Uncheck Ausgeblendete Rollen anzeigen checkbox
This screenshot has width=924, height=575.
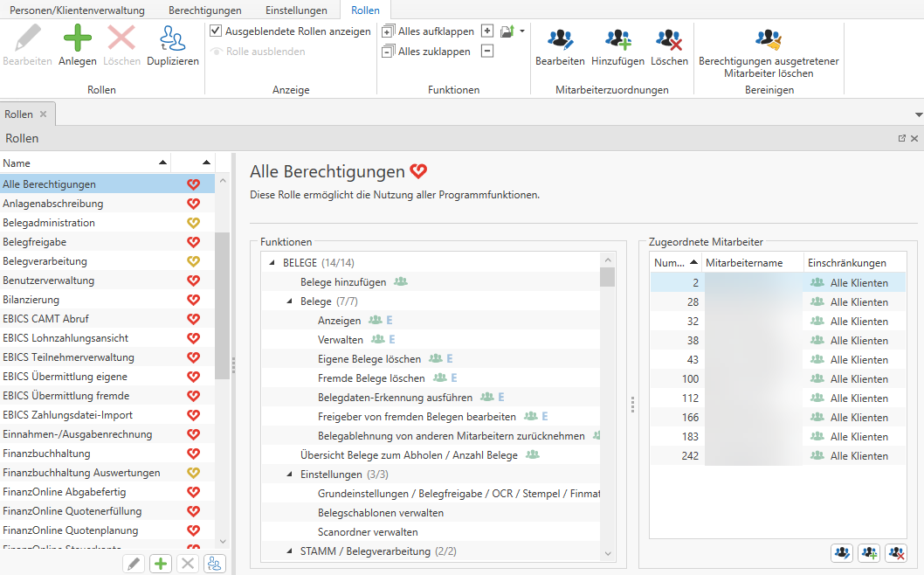point(217,31)
